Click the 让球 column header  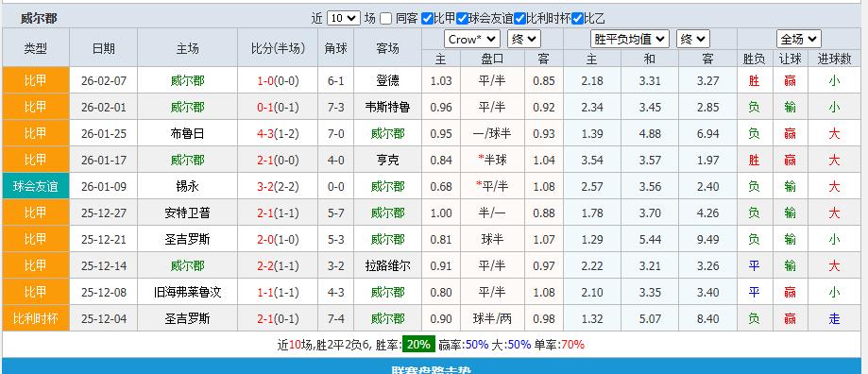(790, 59)
